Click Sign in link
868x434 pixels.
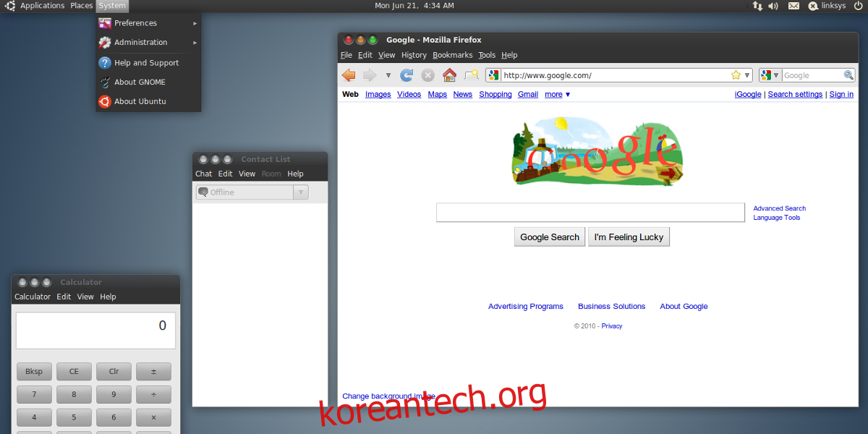point(841,95)
